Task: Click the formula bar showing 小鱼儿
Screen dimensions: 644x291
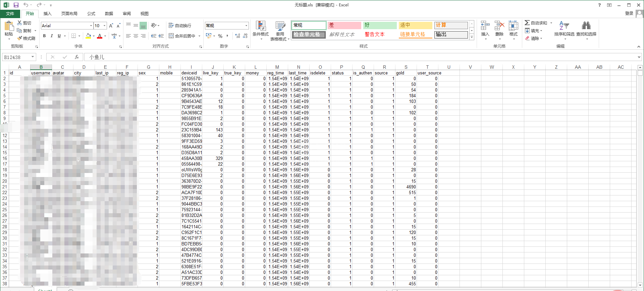Action: (361, 57)
